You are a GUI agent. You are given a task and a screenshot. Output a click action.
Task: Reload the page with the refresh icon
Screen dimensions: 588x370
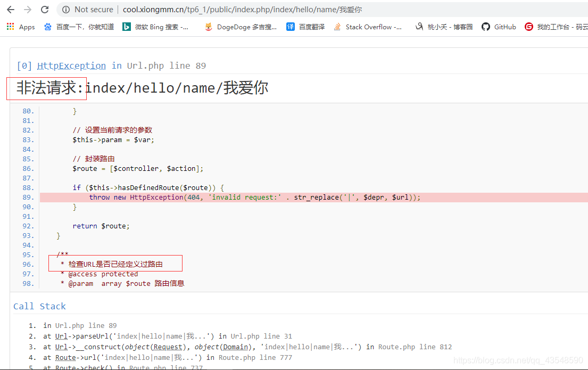45,10
